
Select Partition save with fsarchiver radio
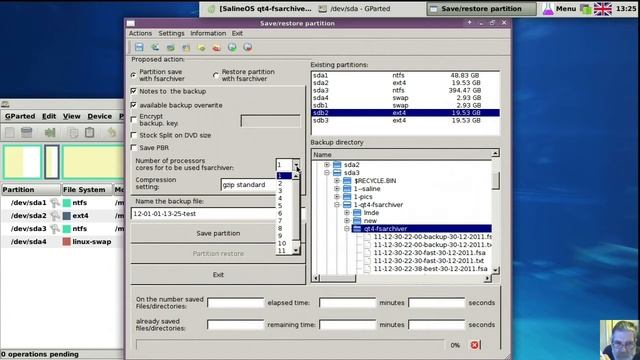[x=133, y=75]
